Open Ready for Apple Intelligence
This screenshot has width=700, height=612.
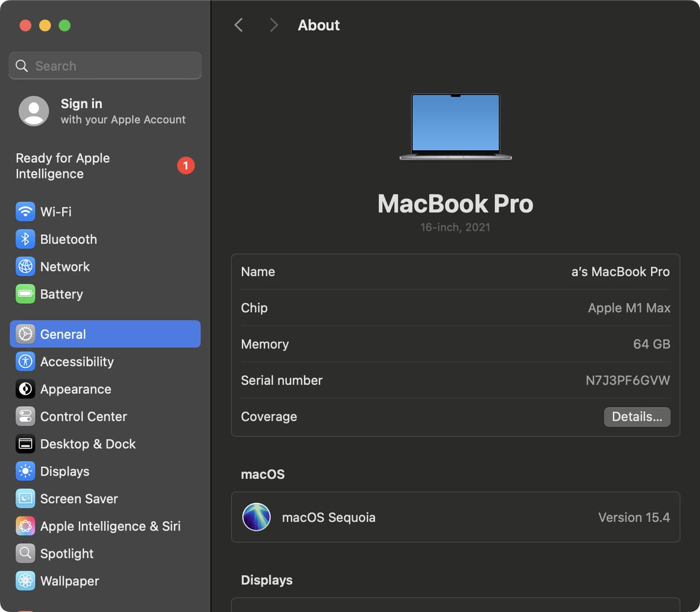pyautogui.click(x=105, y=166)
